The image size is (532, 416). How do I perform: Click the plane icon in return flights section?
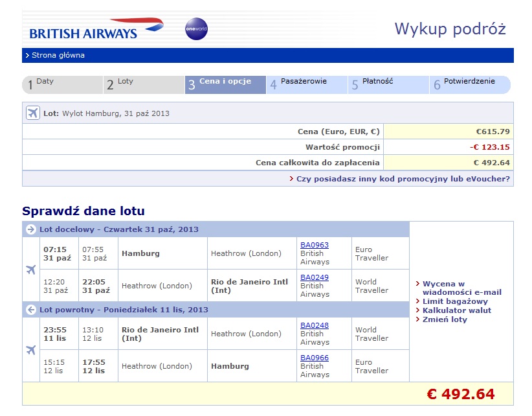pyautogui.click(x=31, y=350)
